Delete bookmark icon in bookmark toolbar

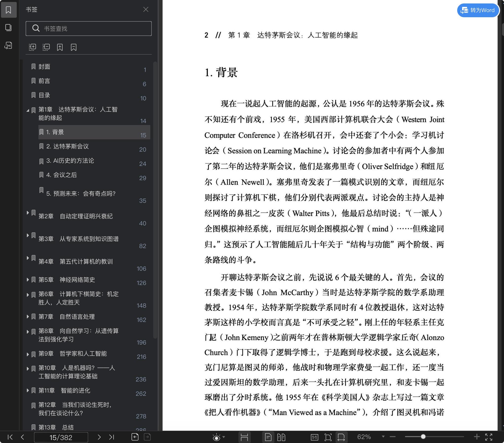pos(74,47)
